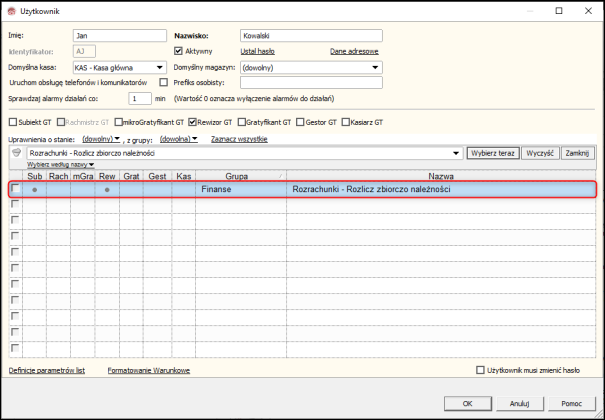Open the Dane adresowe link
This screenshot has width=605, height=420.
click(354, 51)
